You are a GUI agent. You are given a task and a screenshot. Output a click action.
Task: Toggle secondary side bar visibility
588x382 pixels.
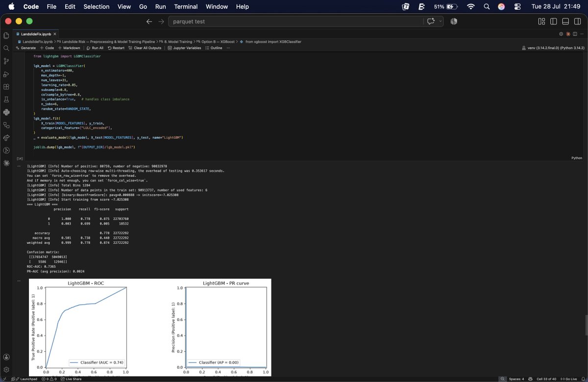577,22
